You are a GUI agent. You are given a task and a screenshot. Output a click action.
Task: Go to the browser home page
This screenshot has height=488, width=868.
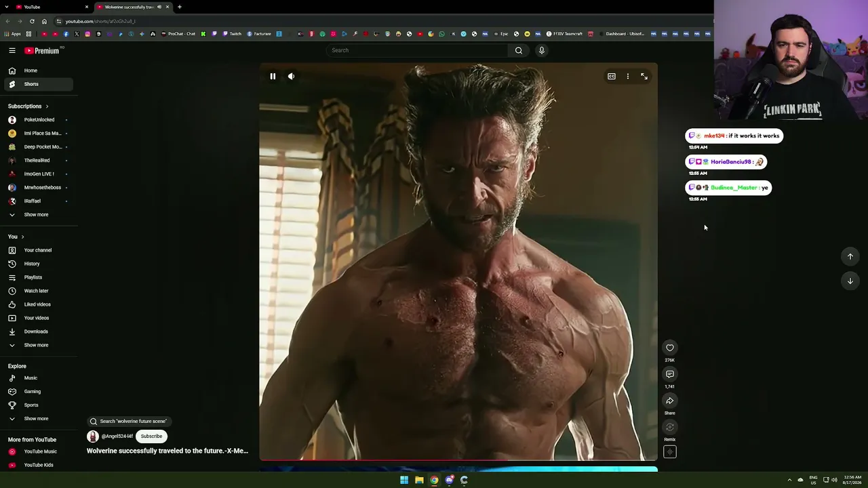44,21
